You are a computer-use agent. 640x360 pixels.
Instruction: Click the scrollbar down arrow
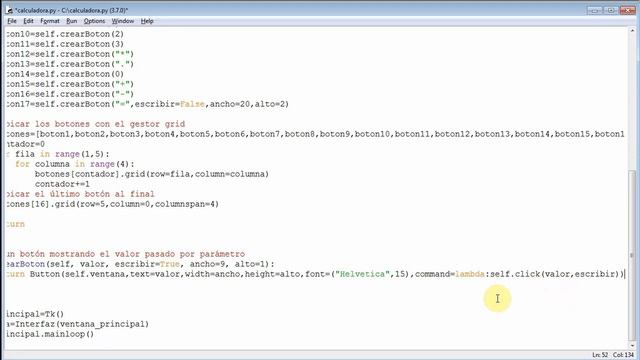[x=632, y=345]
